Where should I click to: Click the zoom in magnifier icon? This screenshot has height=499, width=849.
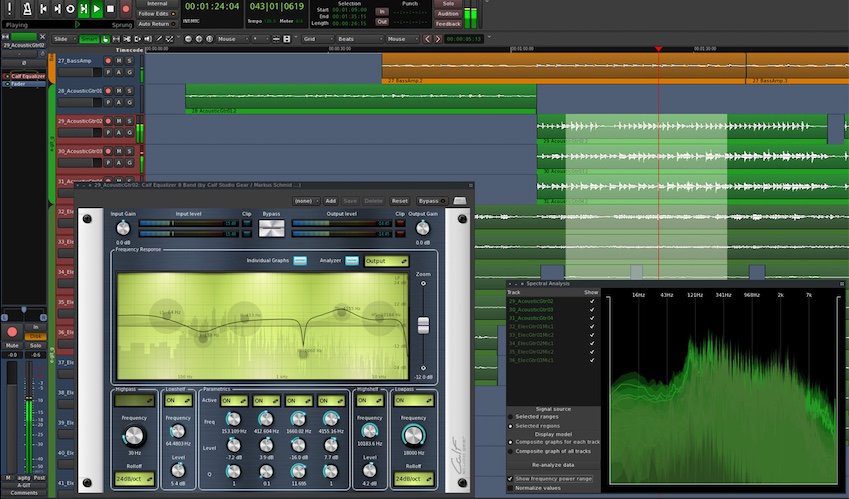tap(199, 39)
